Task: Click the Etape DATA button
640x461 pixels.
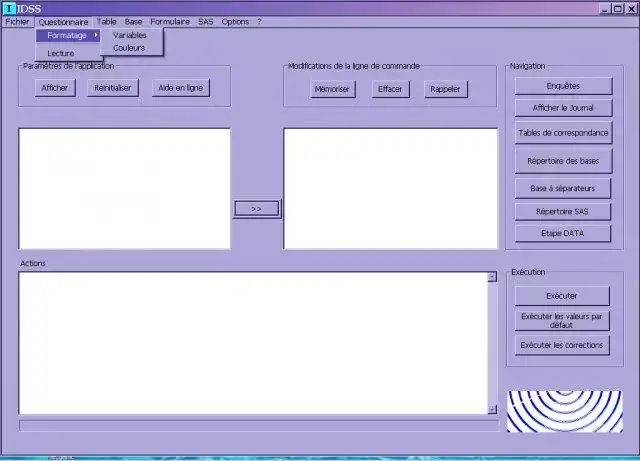Action: (x=563, y=233)
